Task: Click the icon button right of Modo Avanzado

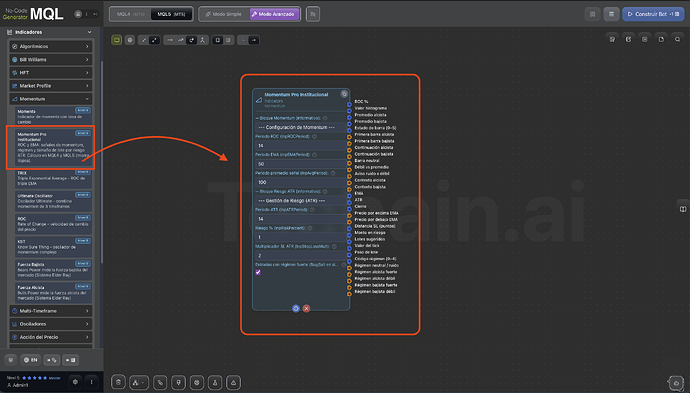Action: tap(313, 14)
